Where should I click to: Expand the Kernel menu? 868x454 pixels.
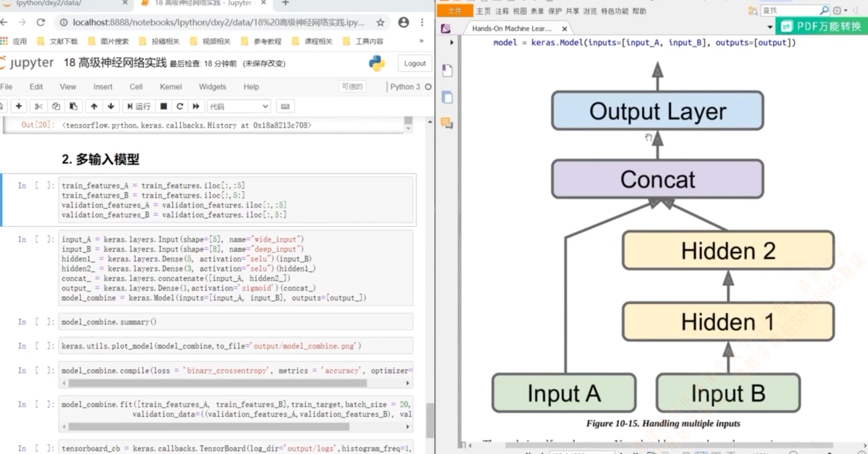coord(171,86)
